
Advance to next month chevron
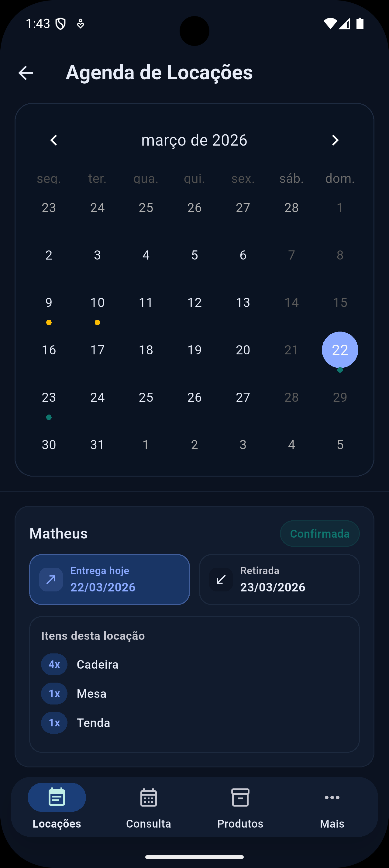[x=335, y=140]
